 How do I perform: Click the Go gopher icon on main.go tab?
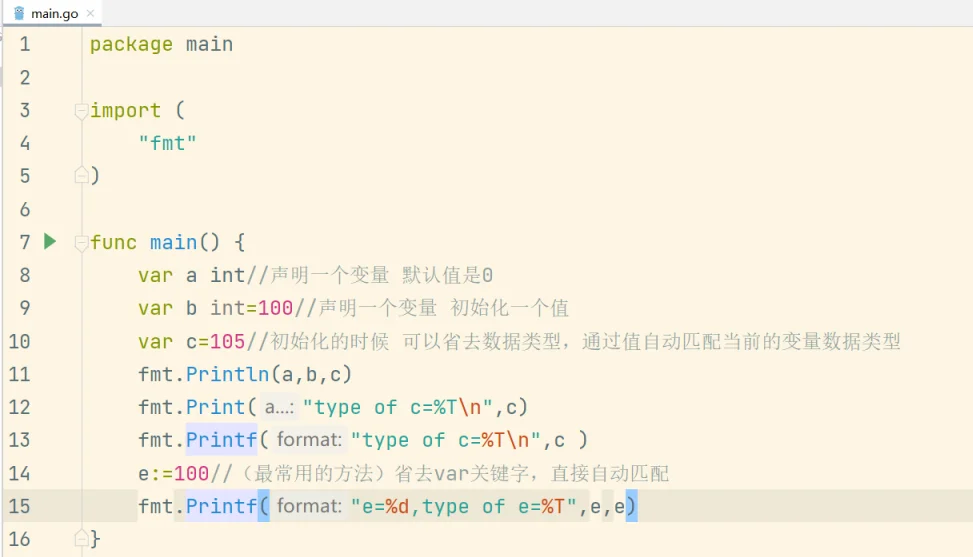tap(19, 13)
